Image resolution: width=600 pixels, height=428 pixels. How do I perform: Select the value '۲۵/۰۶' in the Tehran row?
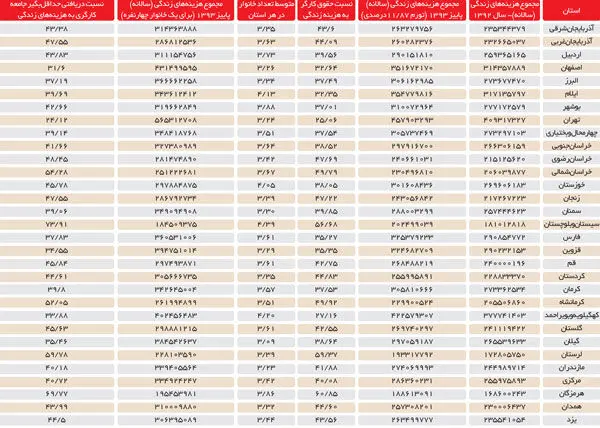pos(326,120)
